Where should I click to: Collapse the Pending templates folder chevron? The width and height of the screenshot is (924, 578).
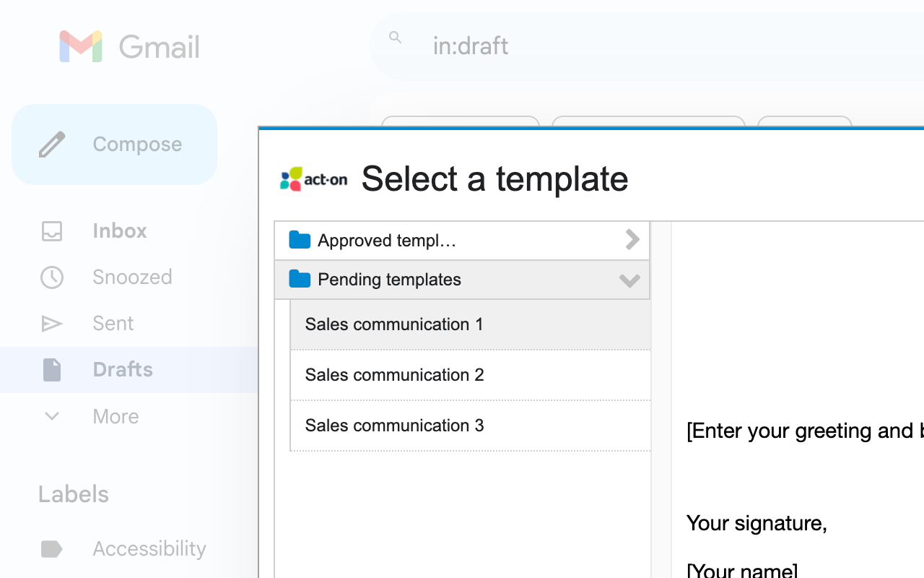(629, 280)
